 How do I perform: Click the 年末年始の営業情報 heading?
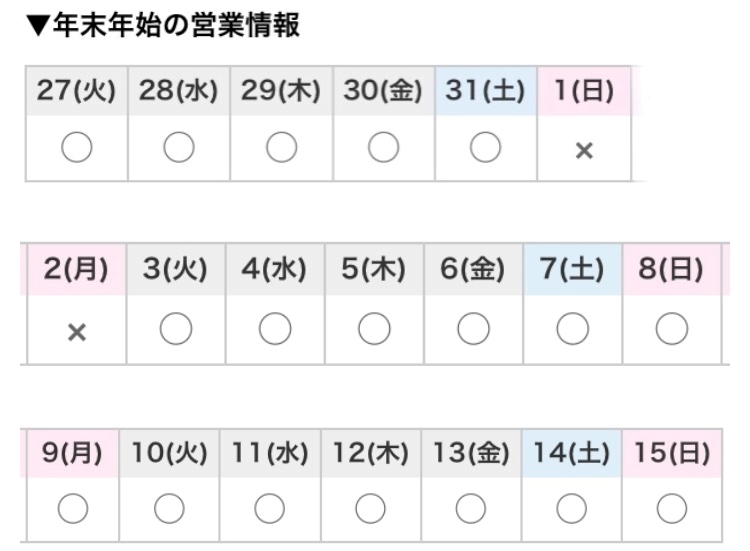(x=165, y=26)
